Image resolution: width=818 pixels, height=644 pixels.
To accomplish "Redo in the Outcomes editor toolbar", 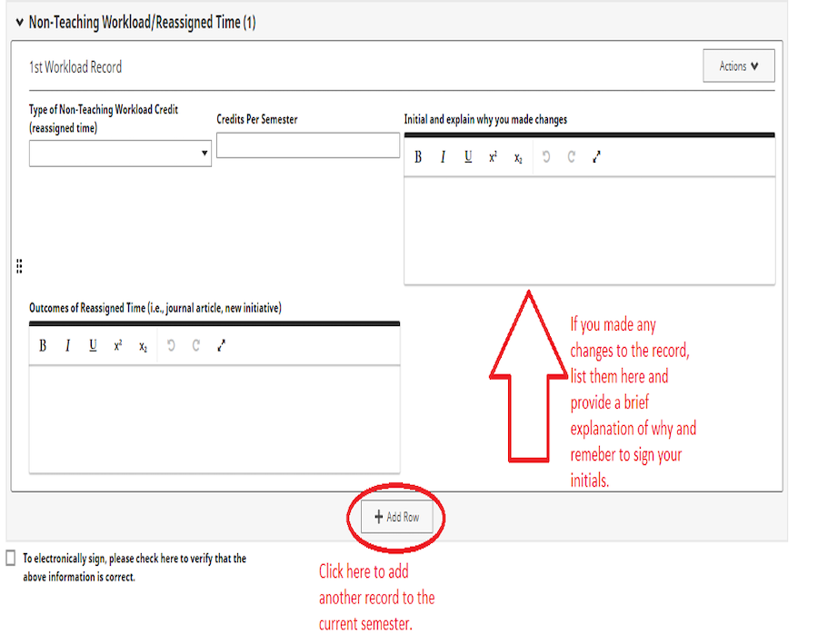I will [195, 346].
